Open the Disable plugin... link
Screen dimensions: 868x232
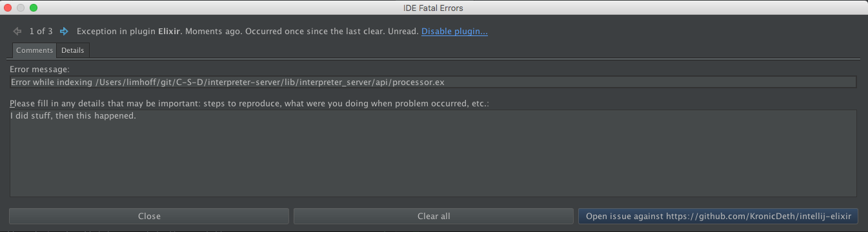tap(454, 31)
